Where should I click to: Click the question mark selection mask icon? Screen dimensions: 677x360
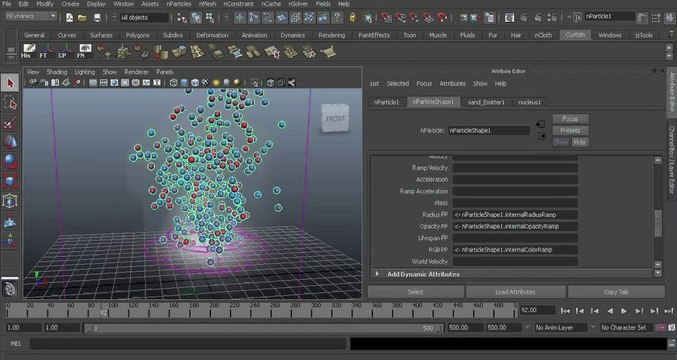pos(337,18)
